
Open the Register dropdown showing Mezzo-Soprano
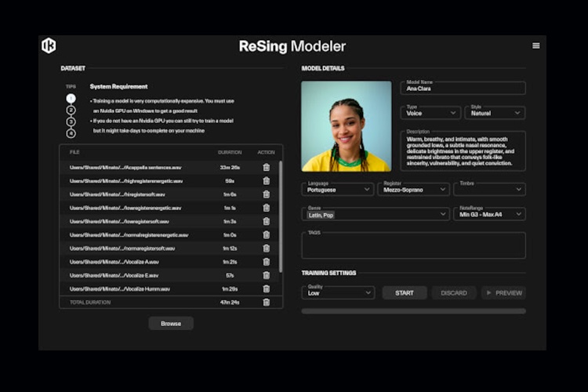click(x=413, y=190)
